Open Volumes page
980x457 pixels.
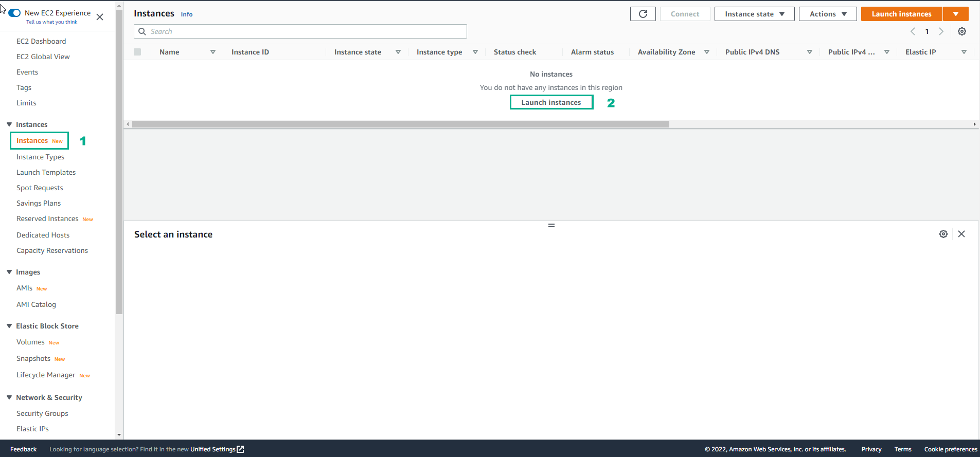(30, 342)
